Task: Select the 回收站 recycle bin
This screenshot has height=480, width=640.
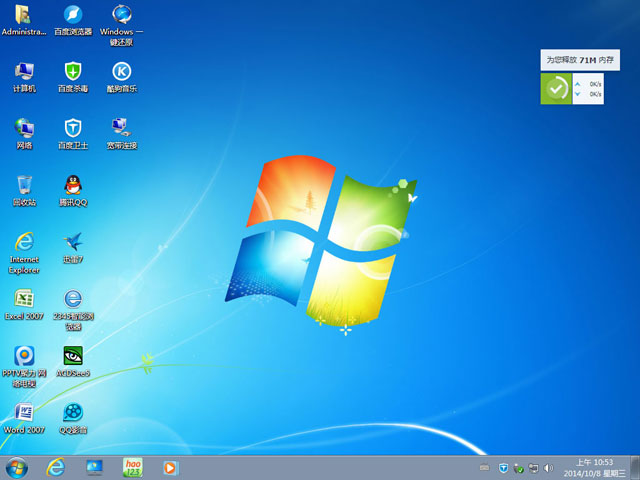Action: pos(24,191)
